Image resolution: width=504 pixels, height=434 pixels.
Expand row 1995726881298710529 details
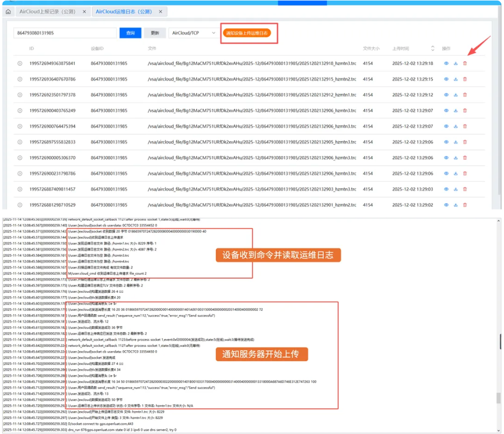pos(20,205)
